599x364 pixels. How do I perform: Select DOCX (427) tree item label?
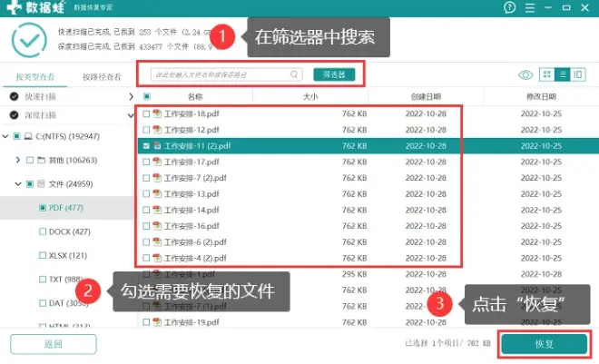point(70,231)
